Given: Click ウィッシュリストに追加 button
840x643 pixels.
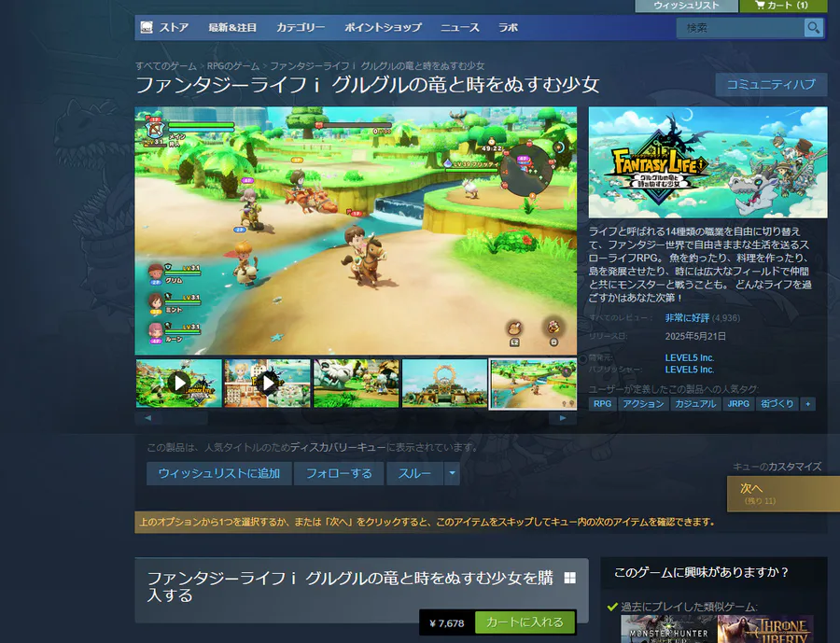Looking at the screenshot, I should pos(219,474).
